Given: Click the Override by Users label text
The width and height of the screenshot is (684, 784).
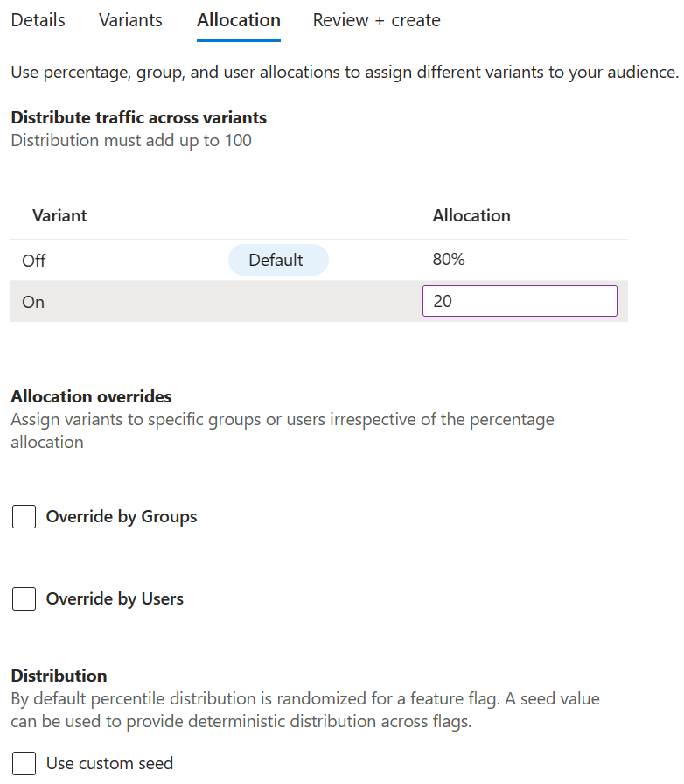Looking at the screenshot, I should (x=115, y=598).
